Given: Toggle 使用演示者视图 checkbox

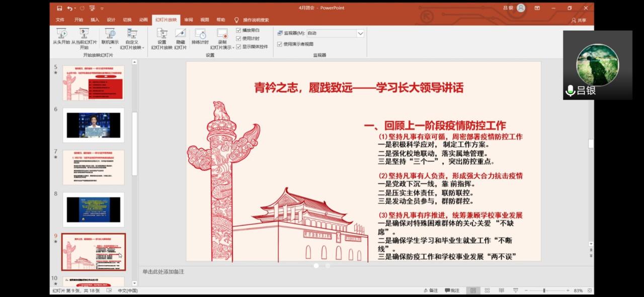Looking at the screenshot, I should click(280, 44).
